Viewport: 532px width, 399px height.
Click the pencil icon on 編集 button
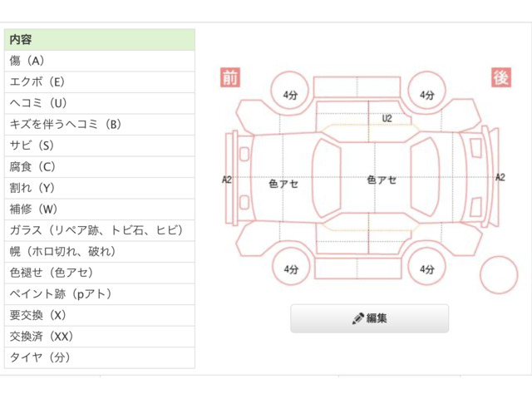[x=358, y=318]
